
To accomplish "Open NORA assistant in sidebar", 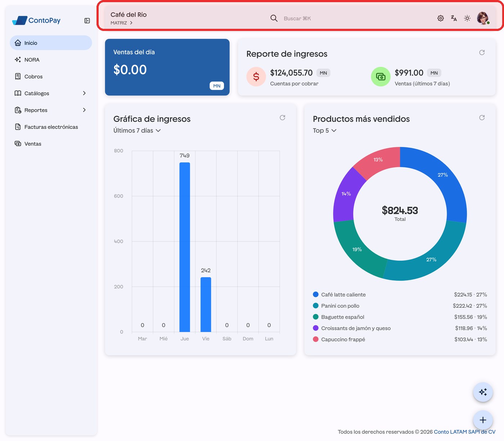I will click(x=51, y=60).
